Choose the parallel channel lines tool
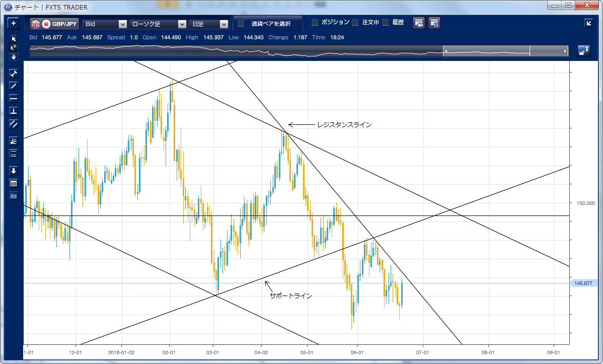The height and width of the screenshot is (364, 603). (14, 124)
